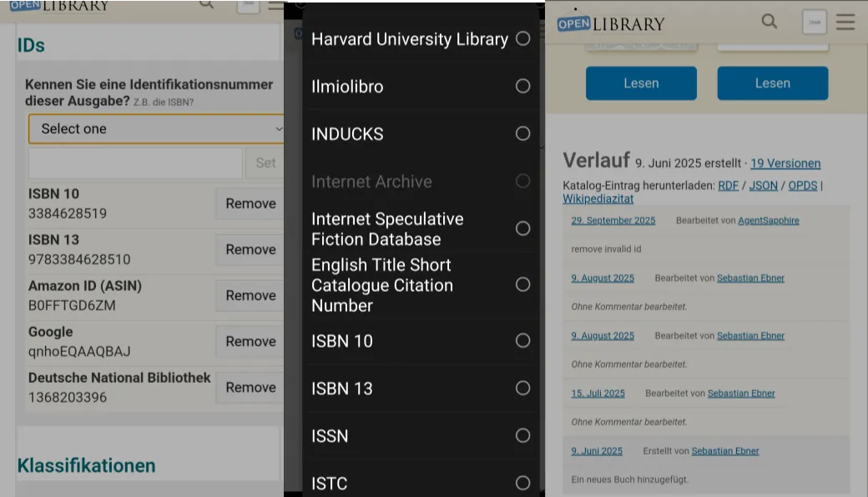Select the Harvard University Library option
Viewport: 868px width, 497px height.
[x=421, y=38]
